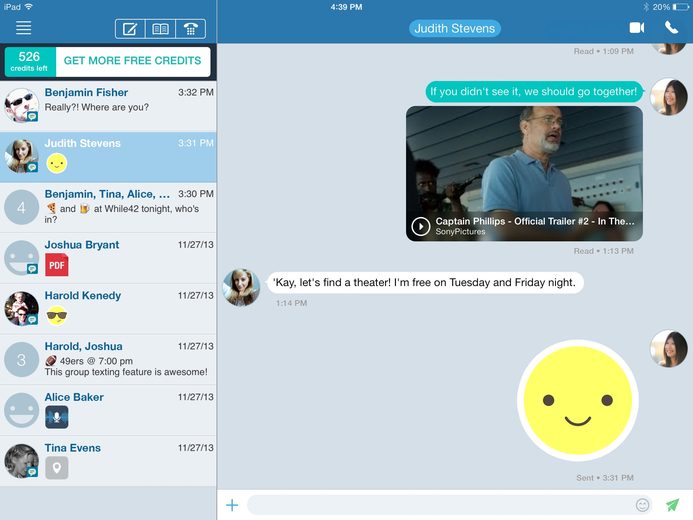Open the contacts book icon

(160, 29)
